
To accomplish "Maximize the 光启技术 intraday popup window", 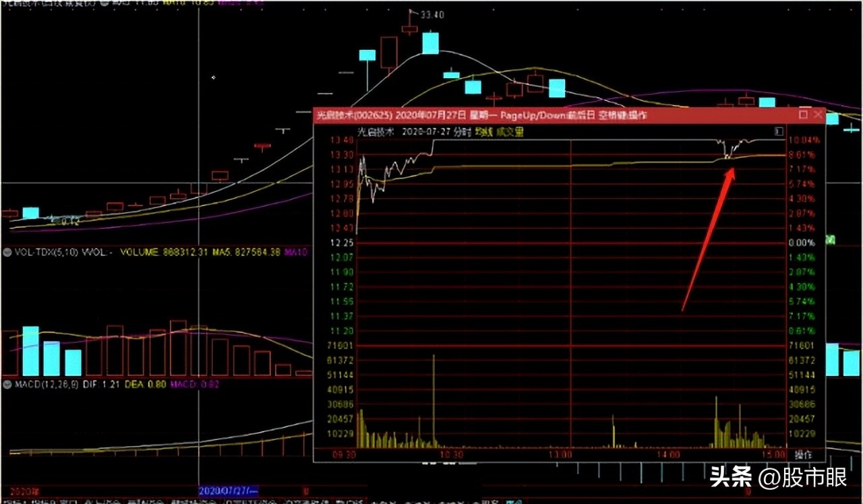I will click(803, 115).
